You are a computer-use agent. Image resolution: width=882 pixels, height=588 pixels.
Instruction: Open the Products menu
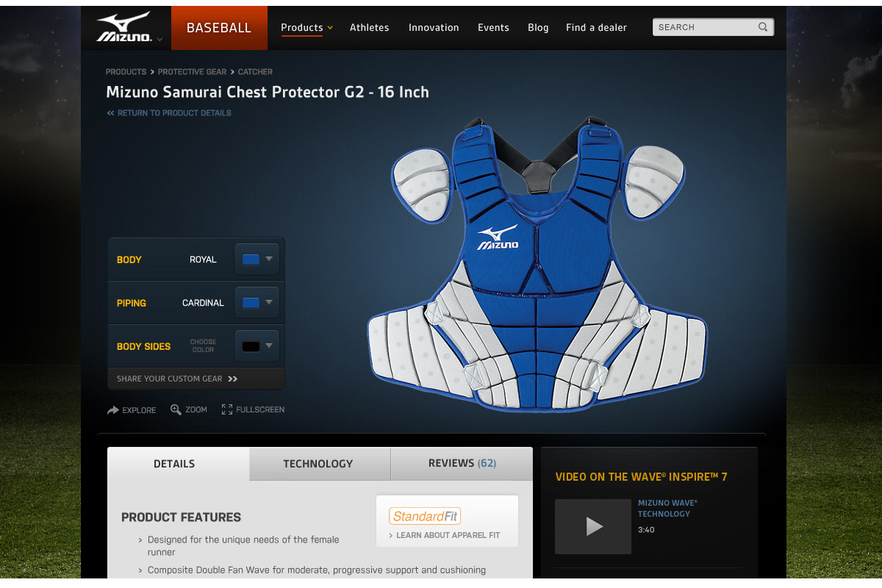[306, 28]
